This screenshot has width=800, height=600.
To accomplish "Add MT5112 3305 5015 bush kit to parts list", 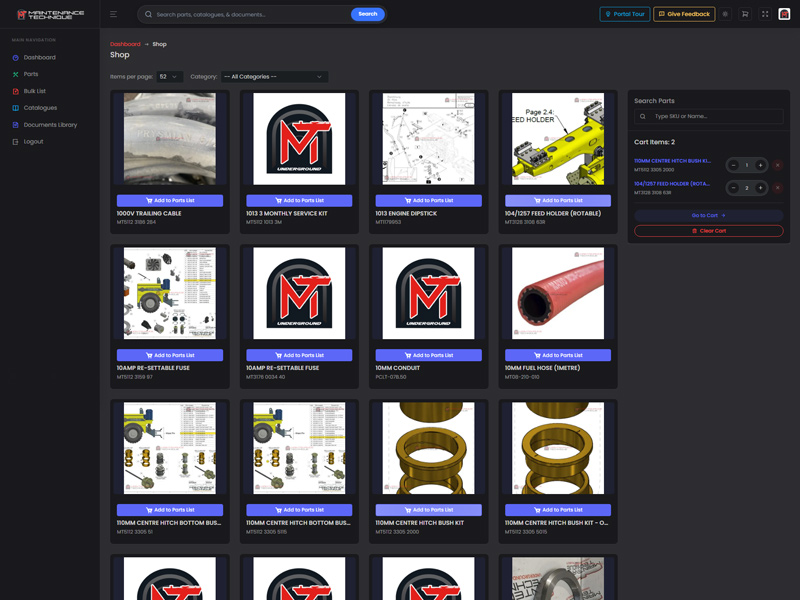I will coord(558,510).
